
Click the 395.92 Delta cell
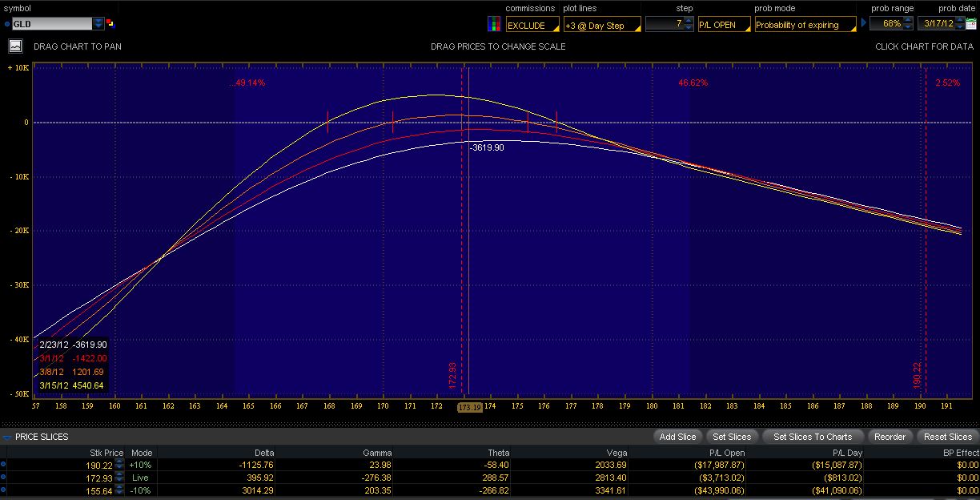click(260, 477)
